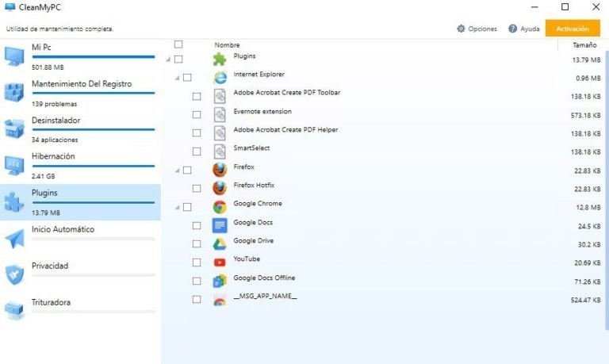The height and width of the screenshot is (364, 609).
Task: Click the Desinstalador progress bar
Action: [x=94, y=129]
